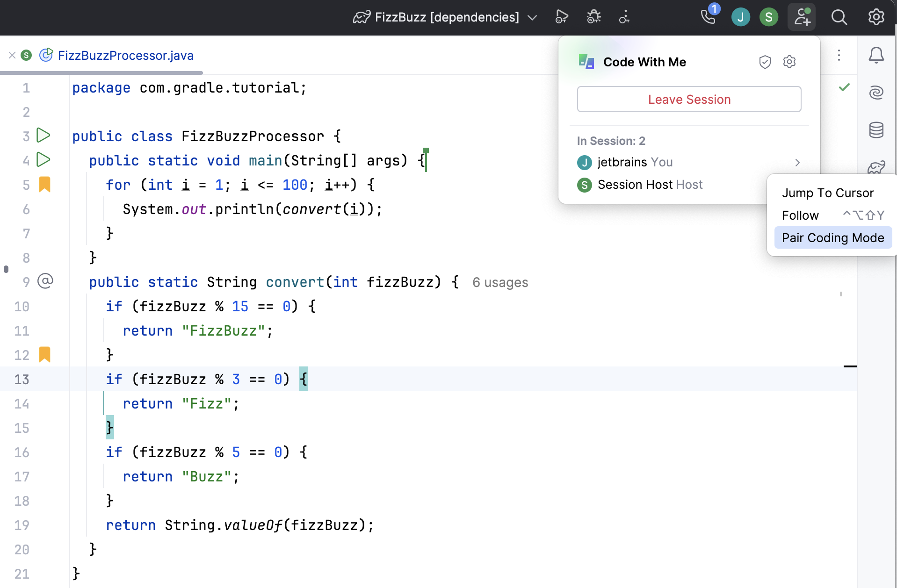Remove the bookmark at line 5
Image resolution: width=897 pixels, height=588 pixels.
[x=45, y=185]
